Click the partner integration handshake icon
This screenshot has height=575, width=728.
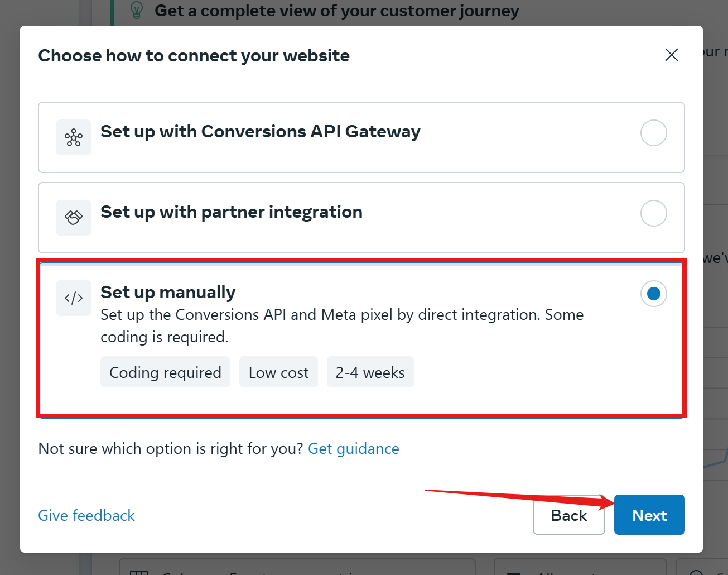pyautogui.click(x=74, y=218)
